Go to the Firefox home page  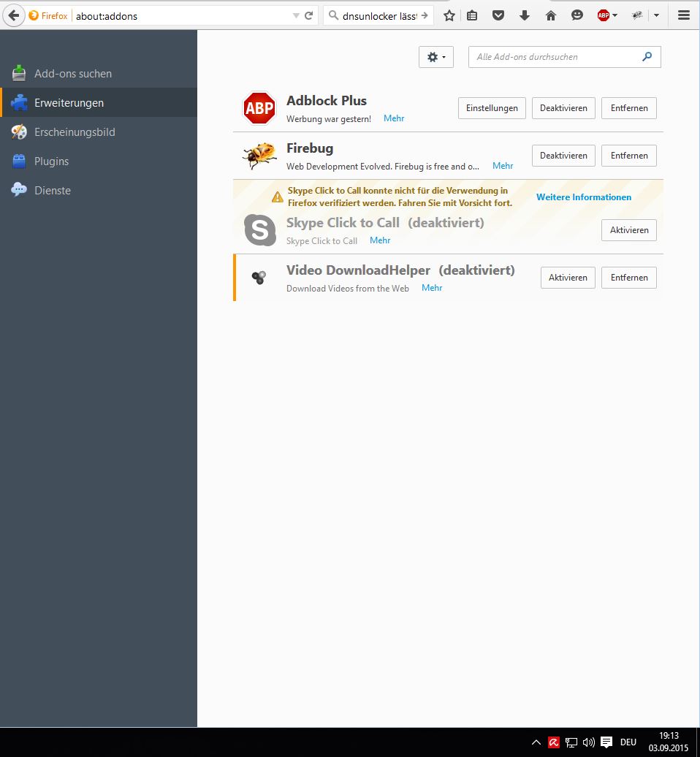(551, 16)
